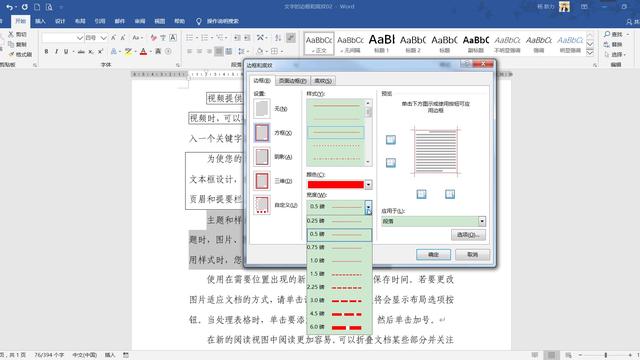Choose the 0.25 磅 width option
This screenshot has width=640, height=360.
tap(339, 221)
